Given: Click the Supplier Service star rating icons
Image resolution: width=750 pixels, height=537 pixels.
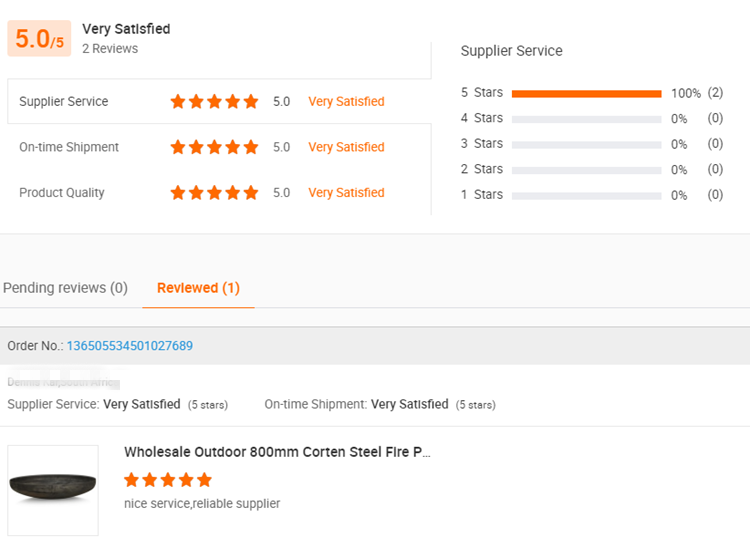Looking at the screenshot, I should click(214, 101).
